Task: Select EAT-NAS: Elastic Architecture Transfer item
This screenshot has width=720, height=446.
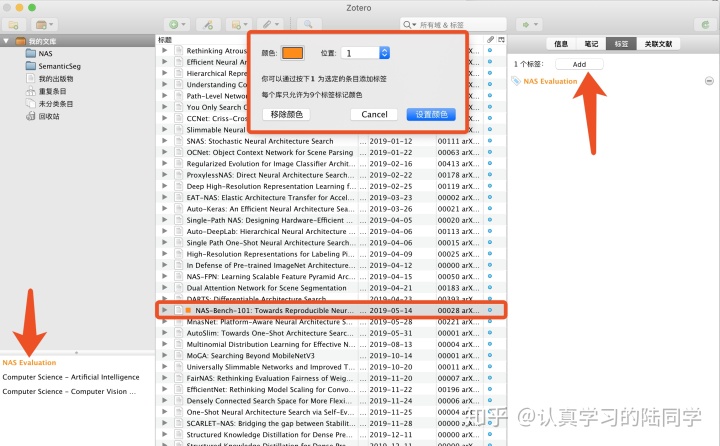Action: (270, 198)
